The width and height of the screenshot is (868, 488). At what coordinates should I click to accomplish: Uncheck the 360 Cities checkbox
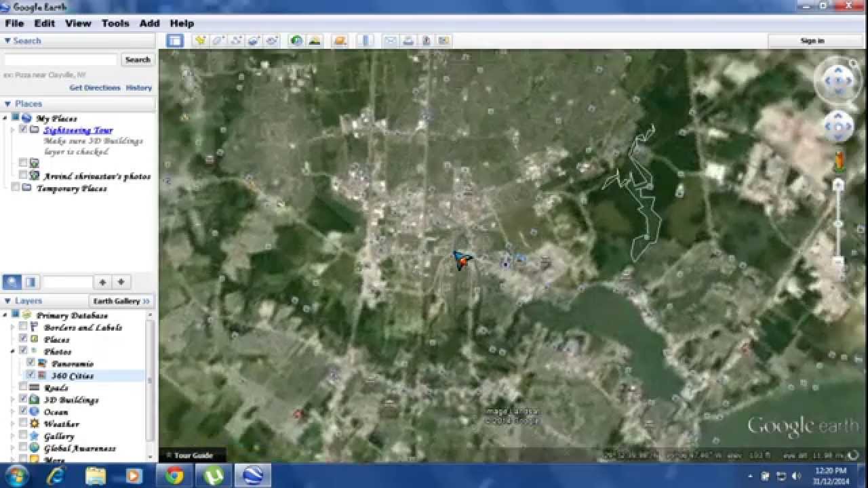pyautogui.click(x=31, y=375)
